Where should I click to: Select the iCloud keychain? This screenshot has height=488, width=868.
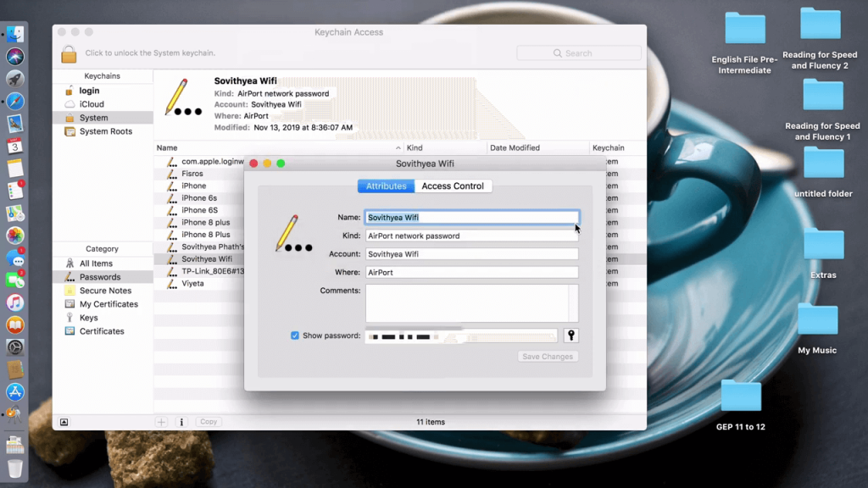point(103,104)
